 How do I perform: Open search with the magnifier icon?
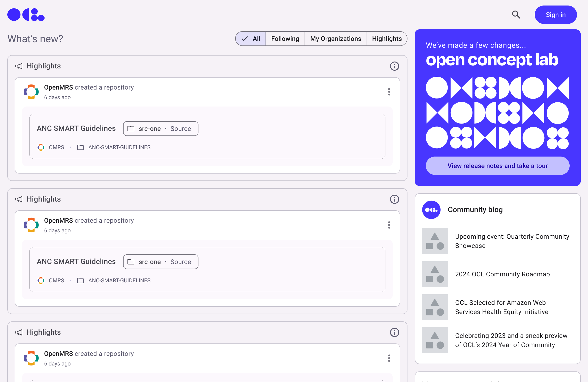(x=516, y=15)
